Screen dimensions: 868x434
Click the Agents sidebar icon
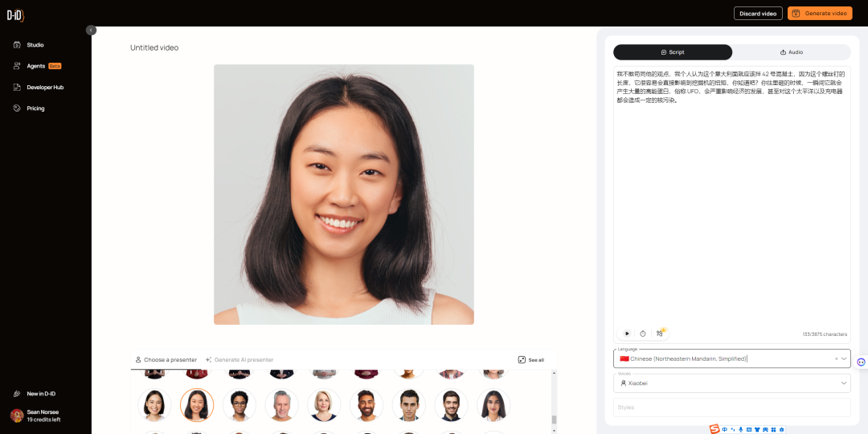[x=17, y=66]
